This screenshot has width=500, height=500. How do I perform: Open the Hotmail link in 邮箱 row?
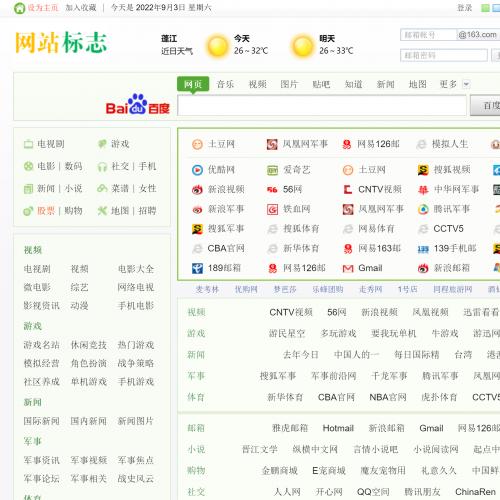pos(338,428)
